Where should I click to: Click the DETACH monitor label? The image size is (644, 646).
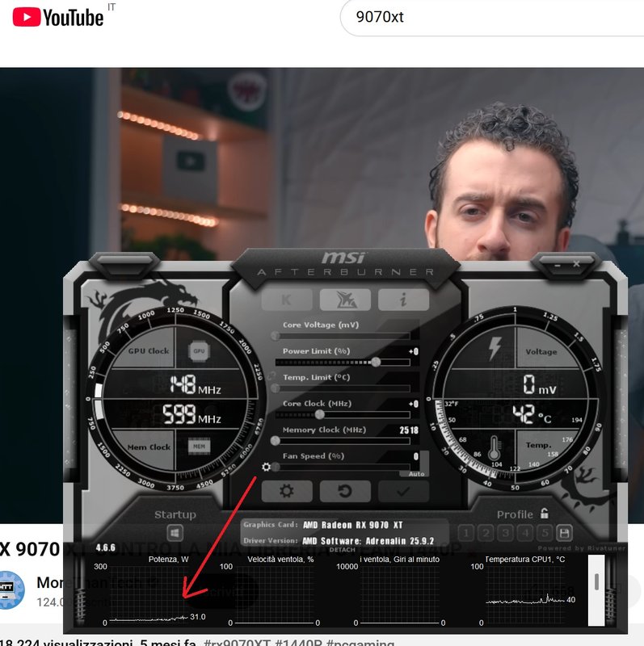coord(343,550)
